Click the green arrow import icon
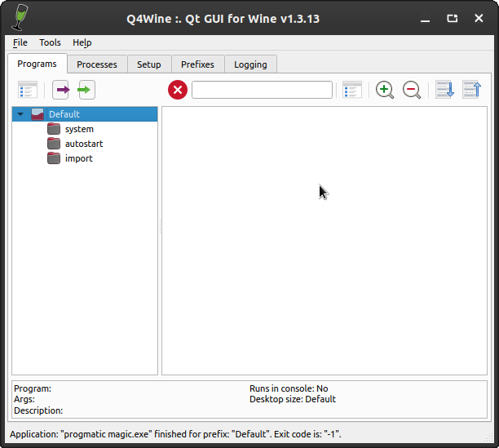499x448 pixels. coord(86,90)
